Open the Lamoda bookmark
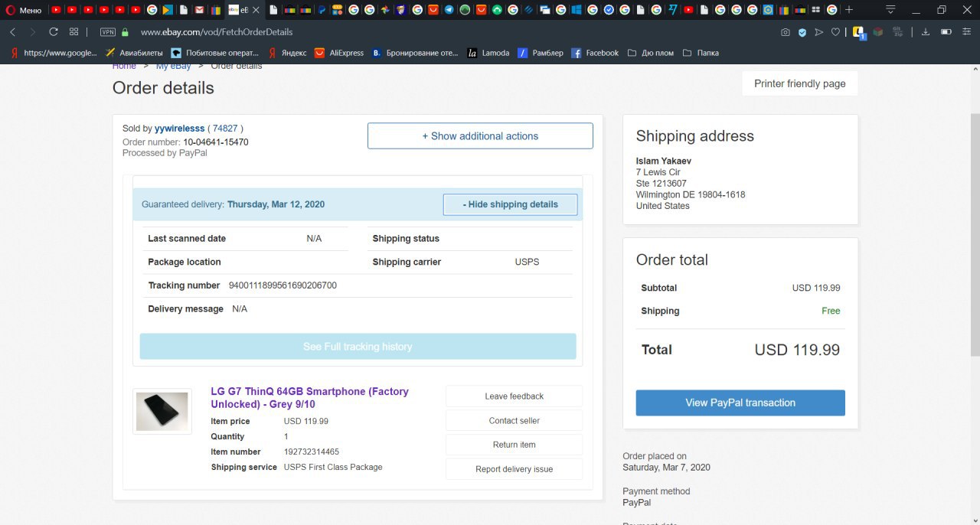 [488, 53]
